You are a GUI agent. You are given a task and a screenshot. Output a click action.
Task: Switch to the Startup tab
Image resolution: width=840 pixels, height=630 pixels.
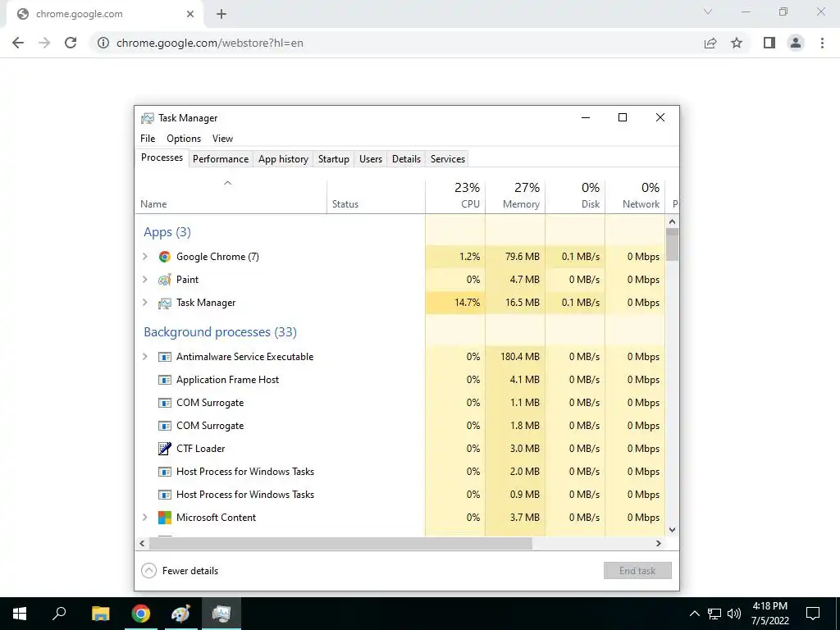[333, 159]
